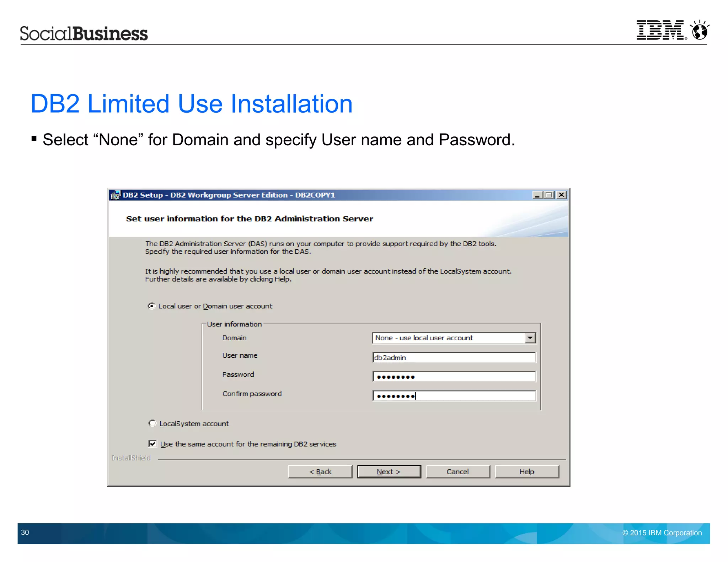Screen dimensions: 728x562
Task: Open Help for this setup page
Action: click(527, 472)
